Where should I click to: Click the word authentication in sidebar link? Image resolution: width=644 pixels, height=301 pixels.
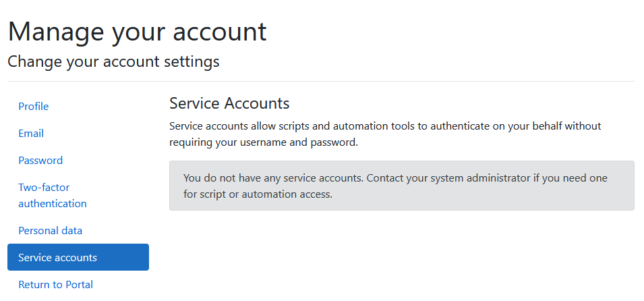pos(53,204)
